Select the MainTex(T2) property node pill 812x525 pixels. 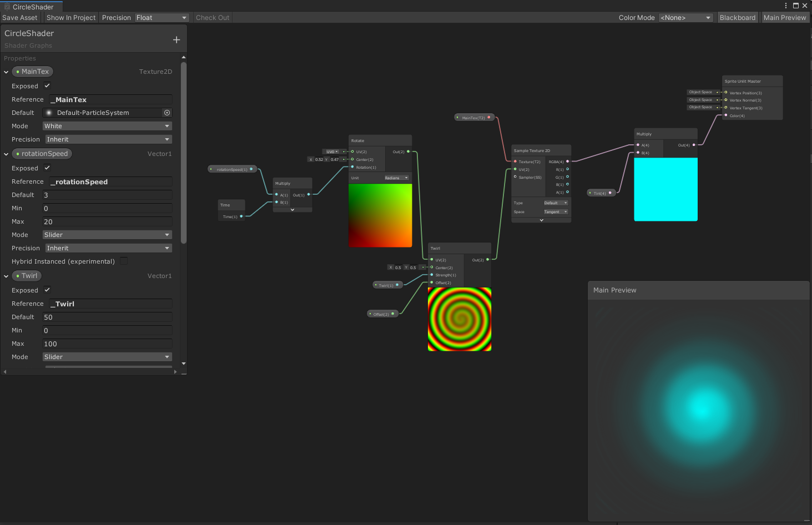pyautogui.click(x=473, y=118)
